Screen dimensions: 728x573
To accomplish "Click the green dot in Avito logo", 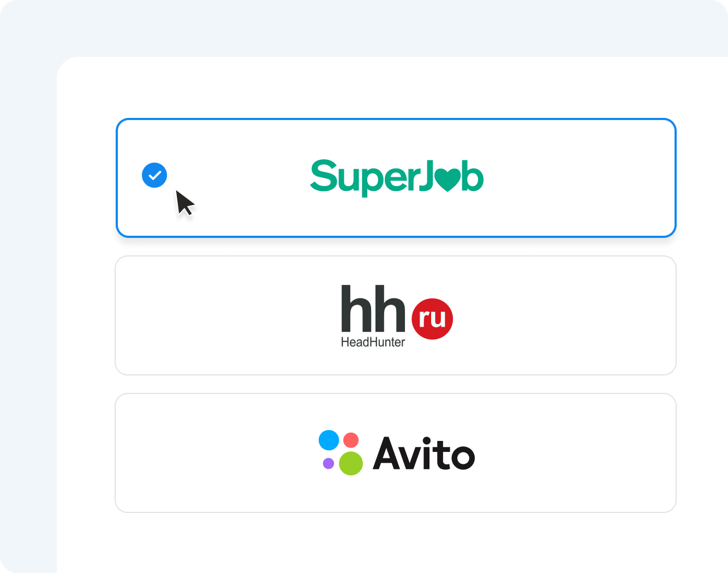I will pos(351,463).
